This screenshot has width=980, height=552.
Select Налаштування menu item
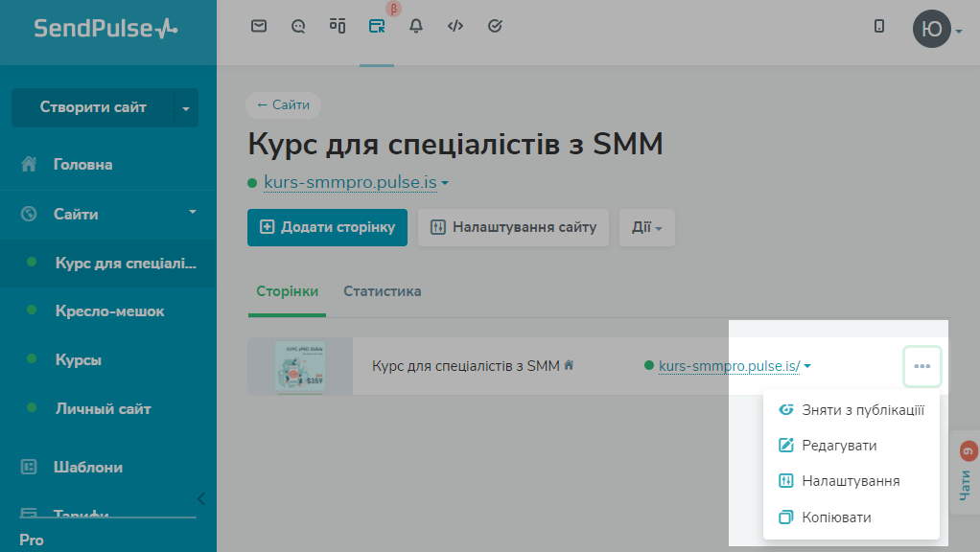[x=852, y=481]
